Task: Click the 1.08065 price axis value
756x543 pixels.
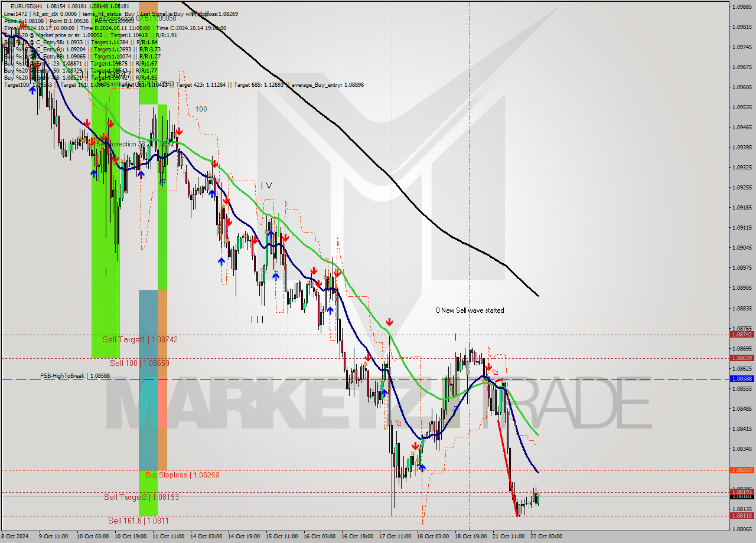Action: (x=742, y=529)
